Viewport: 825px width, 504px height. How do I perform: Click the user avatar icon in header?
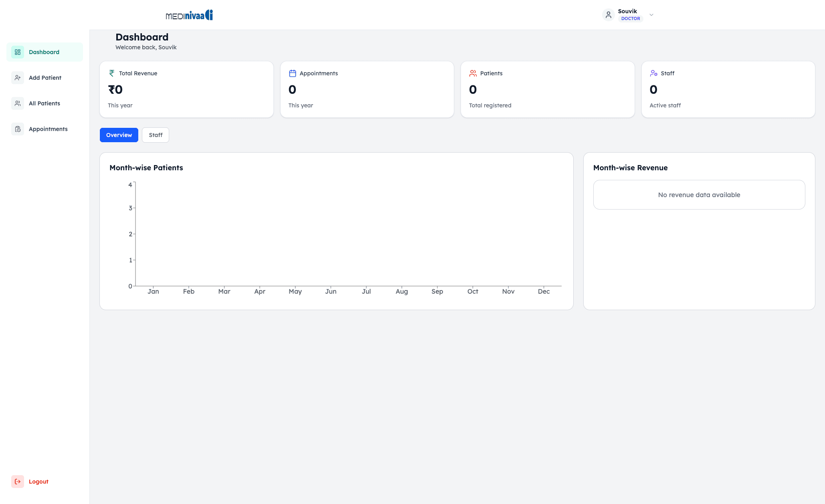[x=608, y=15]
